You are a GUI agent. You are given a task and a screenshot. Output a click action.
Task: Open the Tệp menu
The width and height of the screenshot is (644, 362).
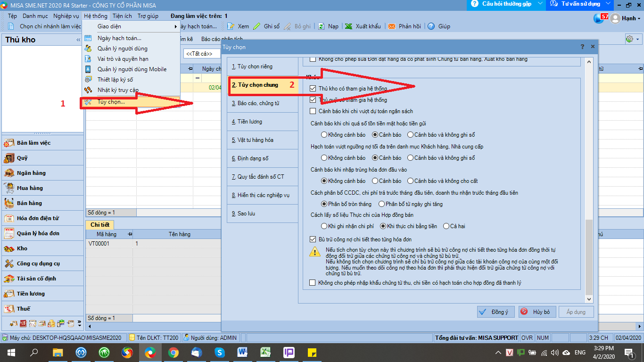[x=12, y=16]
